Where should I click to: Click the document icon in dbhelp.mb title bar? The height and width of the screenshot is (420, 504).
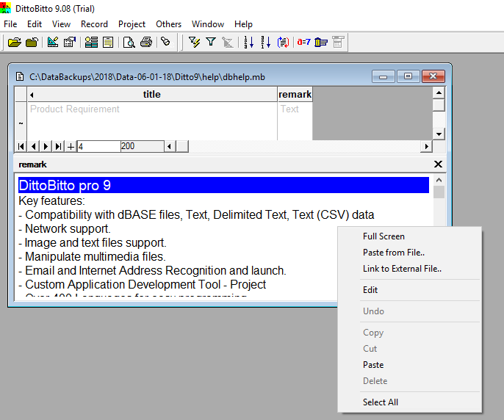pos(20,77)
